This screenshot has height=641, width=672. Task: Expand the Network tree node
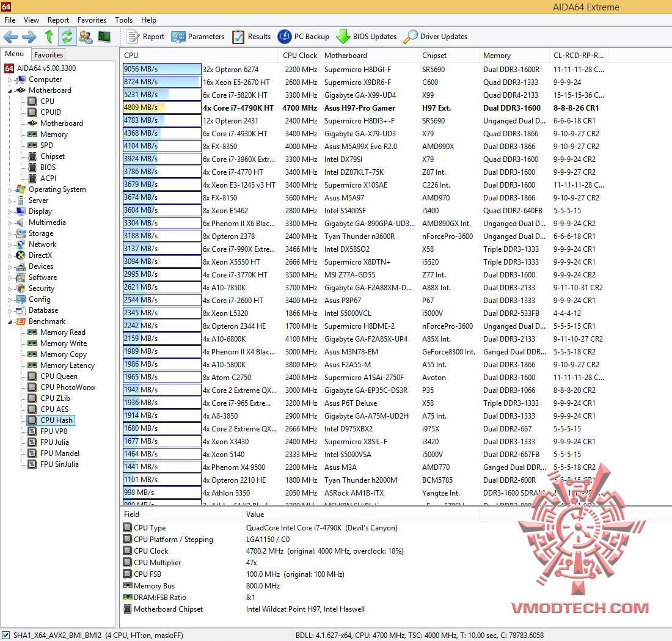(x=10, y=245)
